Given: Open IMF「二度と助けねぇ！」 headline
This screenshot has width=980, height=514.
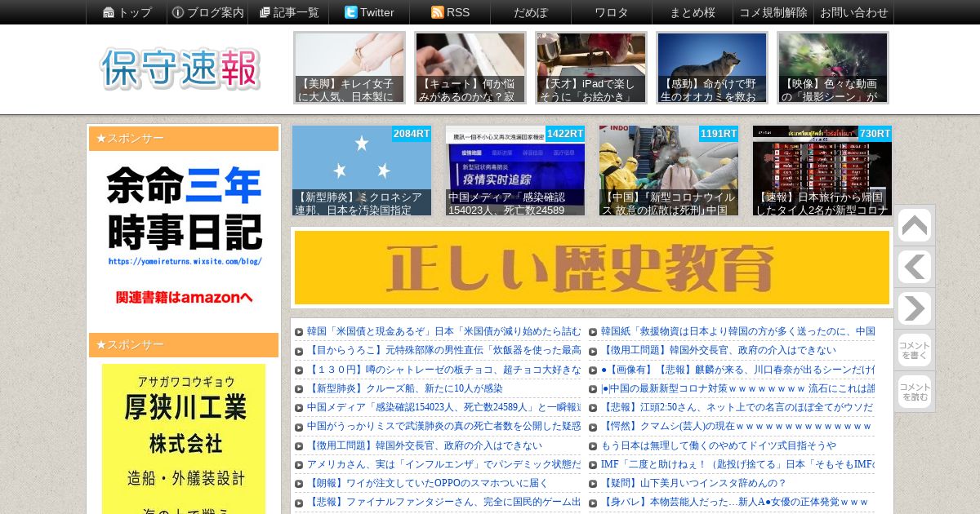Looking at the screenshot, I should point(737,464).
